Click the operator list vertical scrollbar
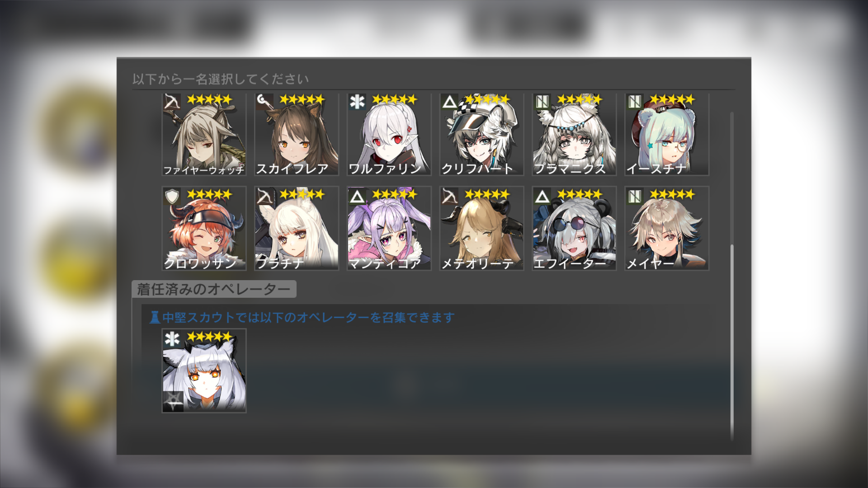868x488 pixels. point(731,276)
